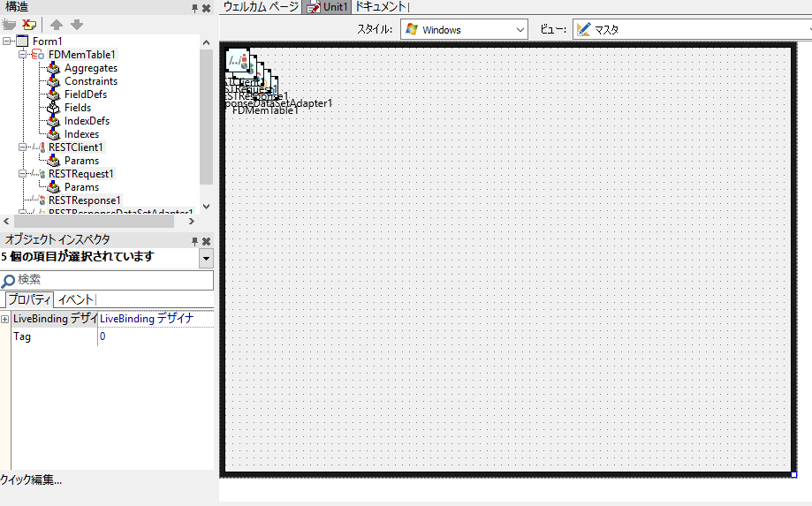Collapse the FDMemTable1 tree node
This screenshot has height=506, width=812.
point(22,55)
